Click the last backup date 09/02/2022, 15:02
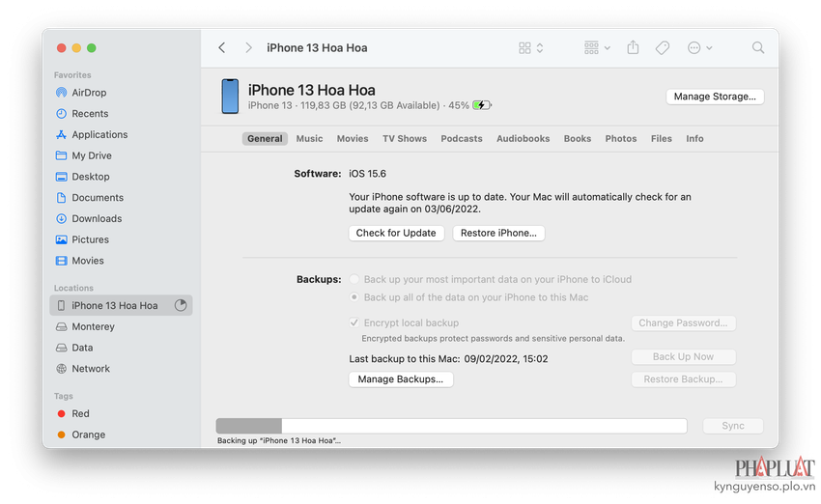The height and width of the screenshot is (504, 821). tap(506, 358)
